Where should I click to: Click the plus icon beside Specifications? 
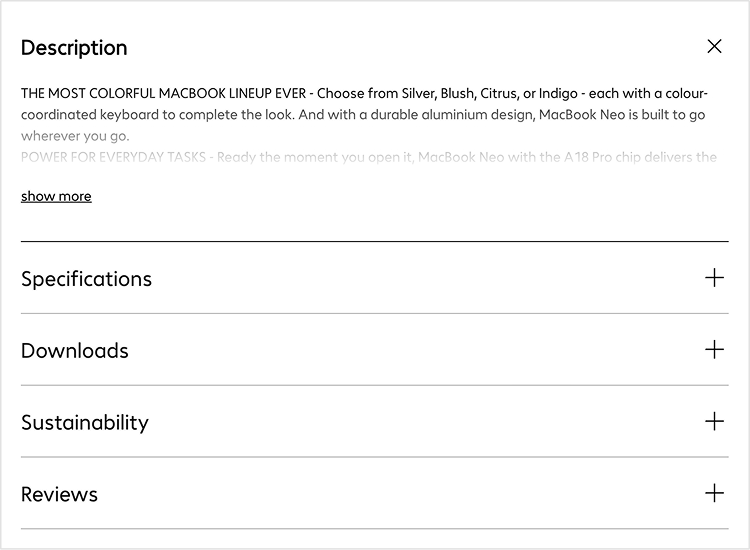pyautogui.click(x=714, y=278)
